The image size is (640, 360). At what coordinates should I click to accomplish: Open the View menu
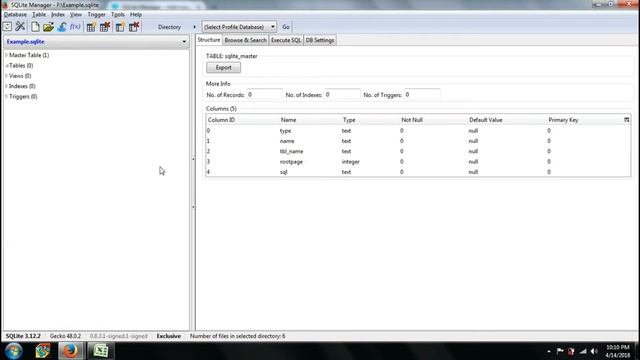tap(76, 14)
